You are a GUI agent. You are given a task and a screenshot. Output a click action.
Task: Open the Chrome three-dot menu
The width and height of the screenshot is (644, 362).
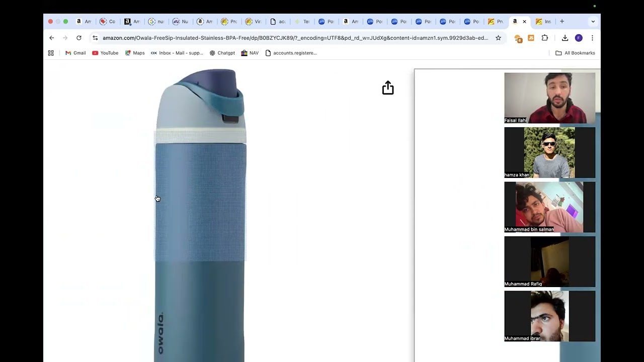592,38
